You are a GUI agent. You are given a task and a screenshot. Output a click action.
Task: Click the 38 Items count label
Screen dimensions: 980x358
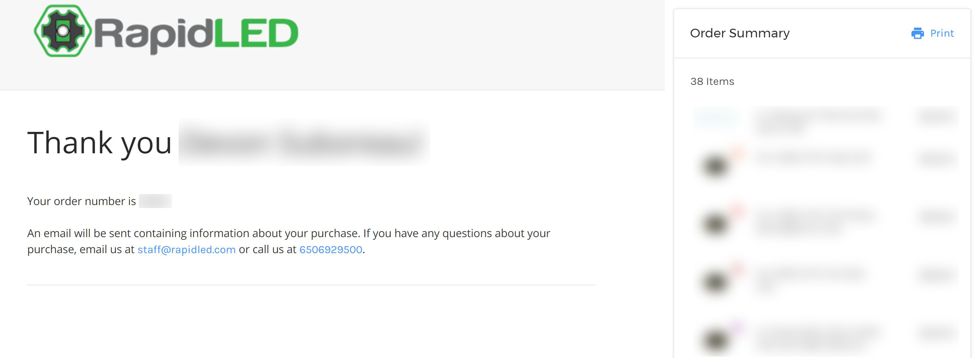tap(712, 81)
